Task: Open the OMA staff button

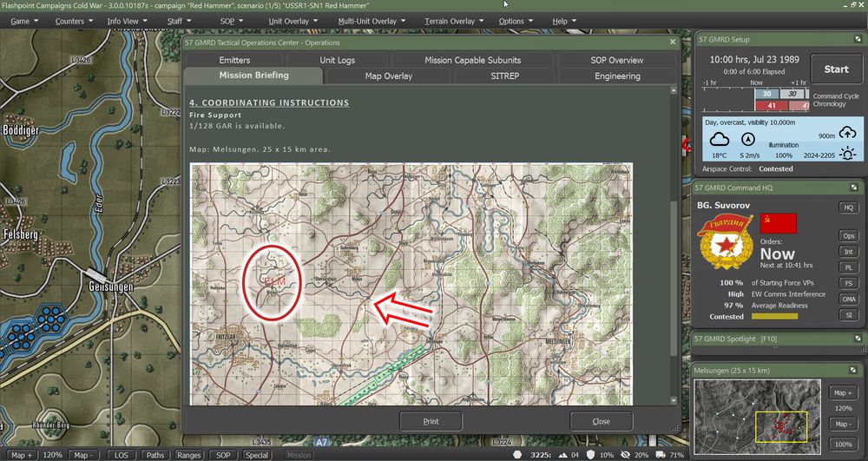Action: point(848,299)
